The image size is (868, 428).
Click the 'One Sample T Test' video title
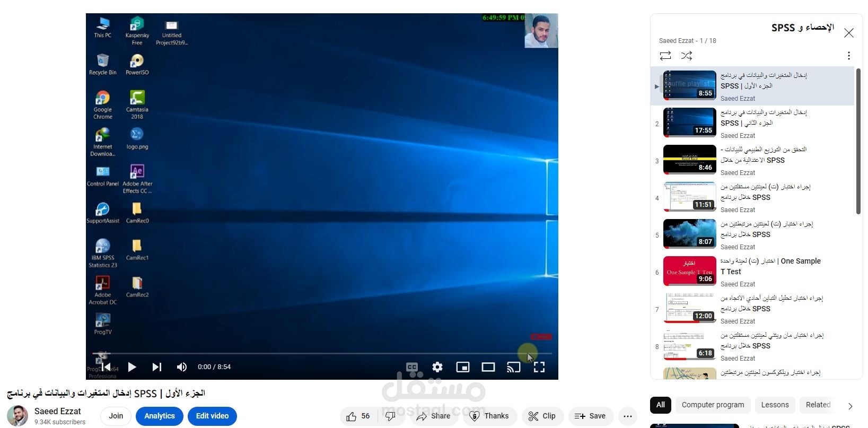tap(770, 266)
